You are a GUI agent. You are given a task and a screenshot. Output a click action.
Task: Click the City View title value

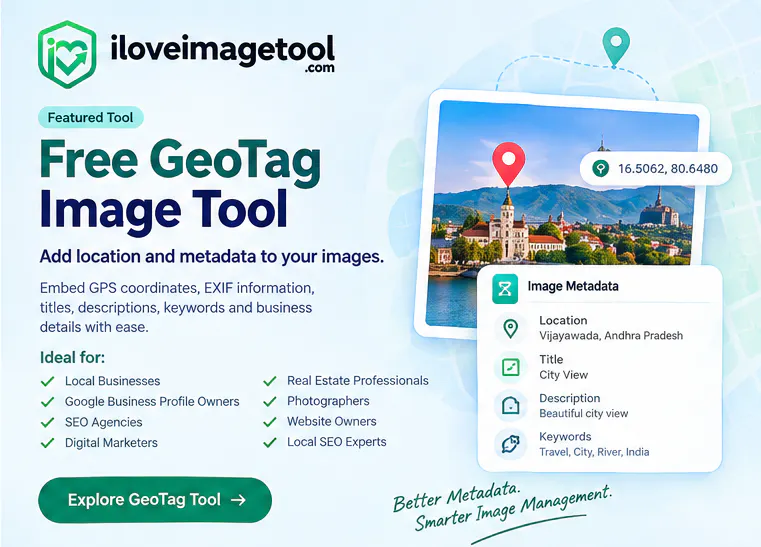coord(563,375)
